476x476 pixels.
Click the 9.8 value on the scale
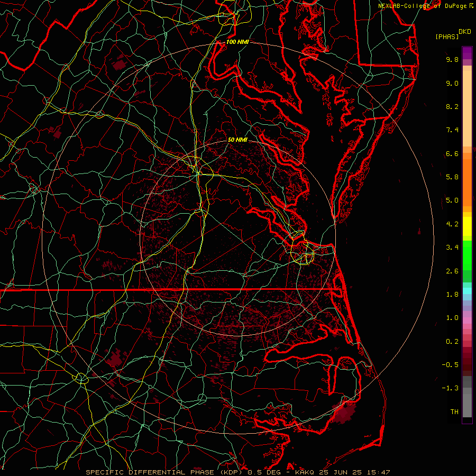pyautogui.click(x=452, y=59)
